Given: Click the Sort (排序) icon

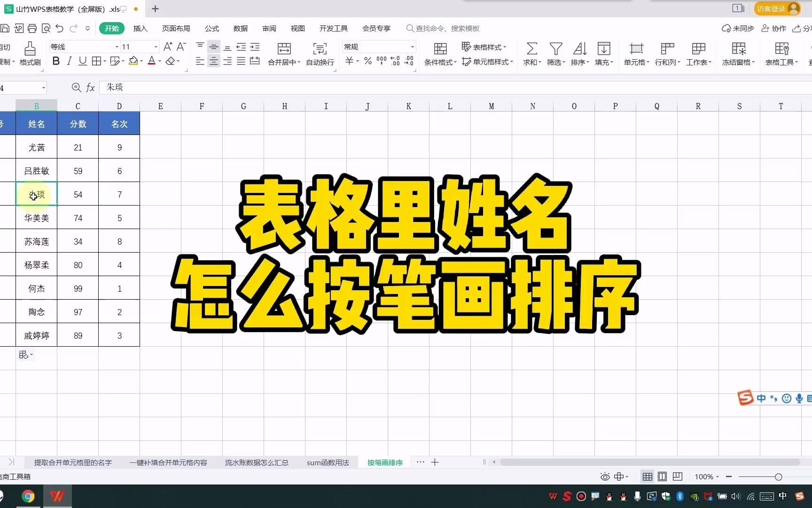Looking at the screenshot, I should coord(580,48).
